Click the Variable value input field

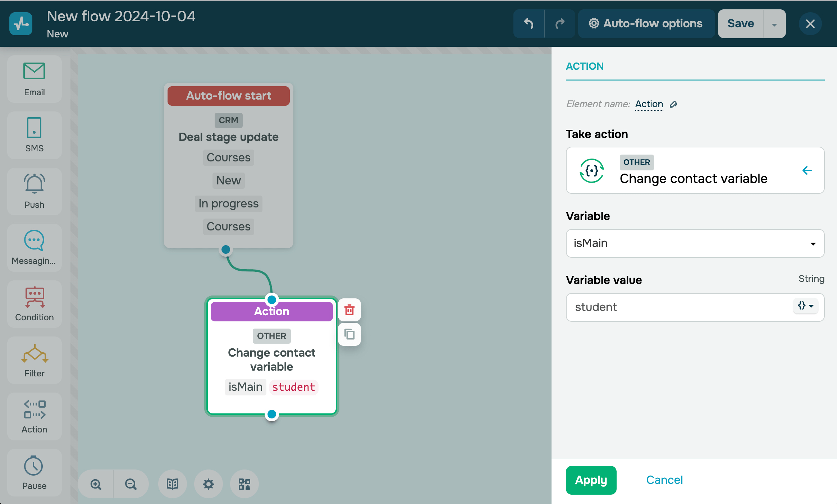pos(676,307)
